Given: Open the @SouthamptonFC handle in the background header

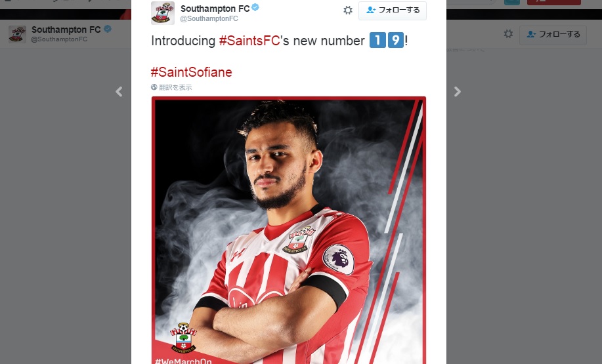Looking at the screenshot, I should point(59,39).
